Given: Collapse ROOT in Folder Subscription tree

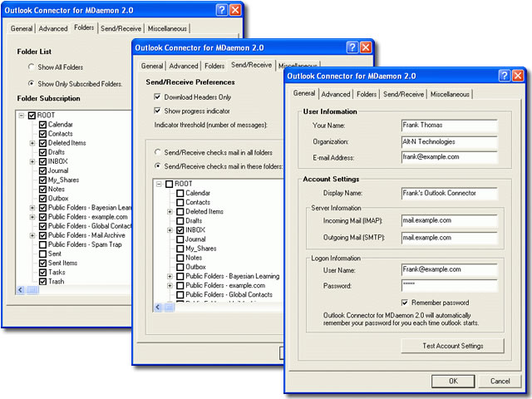Looking at the screenshot, I should click(x=22, y=116).
